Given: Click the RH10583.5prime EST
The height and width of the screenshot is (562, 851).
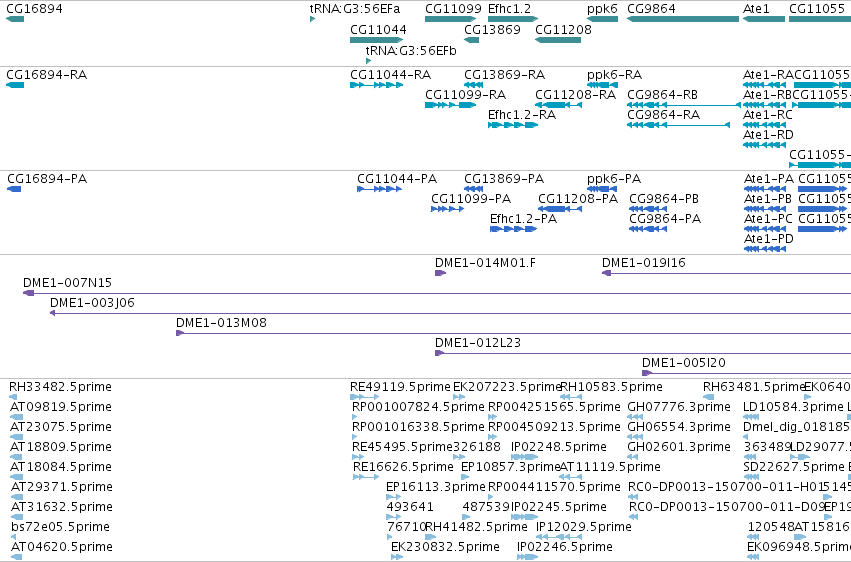Looking at the screenshot, I should point(571,397).
